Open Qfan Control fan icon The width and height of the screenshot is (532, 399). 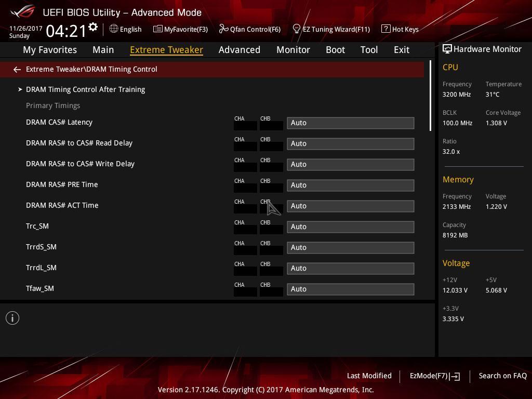coord(223,29)
